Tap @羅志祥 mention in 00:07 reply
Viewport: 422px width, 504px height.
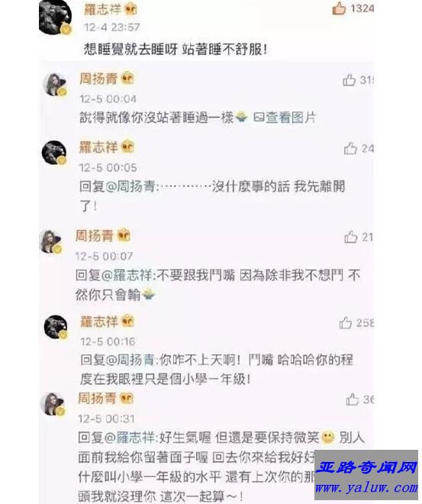click(126, 276)
